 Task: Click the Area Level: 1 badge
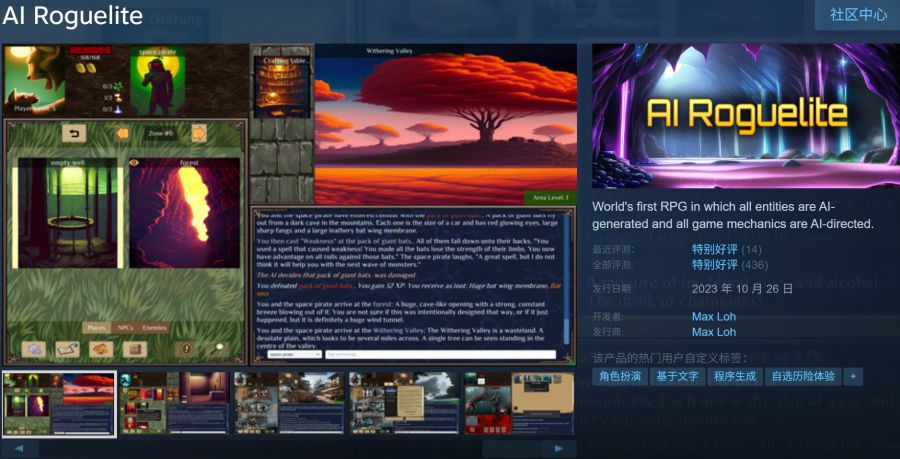[550, 197]
